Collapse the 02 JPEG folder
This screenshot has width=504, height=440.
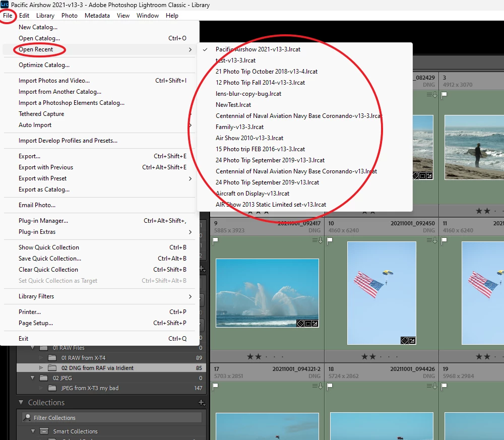click(32, 378)
